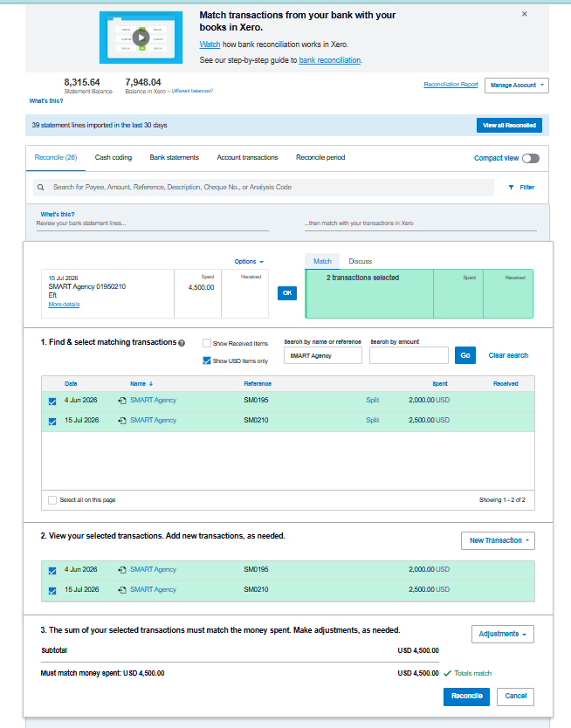Open More details for SMART Agency statement line

[64, 305]
